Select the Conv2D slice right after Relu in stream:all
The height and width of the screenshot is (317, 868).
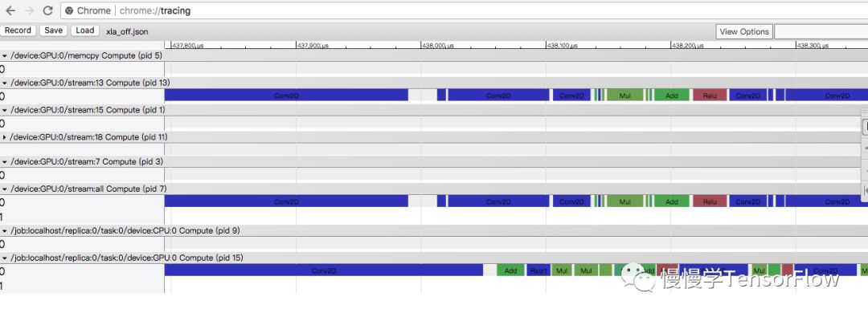tap(748, 201)
